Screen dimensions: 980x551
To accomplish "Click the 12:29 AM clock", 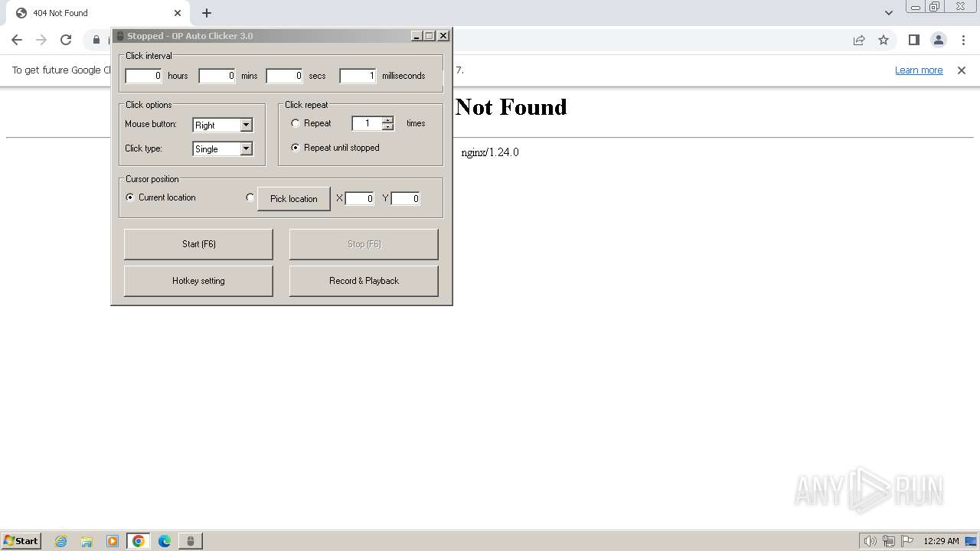I will pos(941,541).
